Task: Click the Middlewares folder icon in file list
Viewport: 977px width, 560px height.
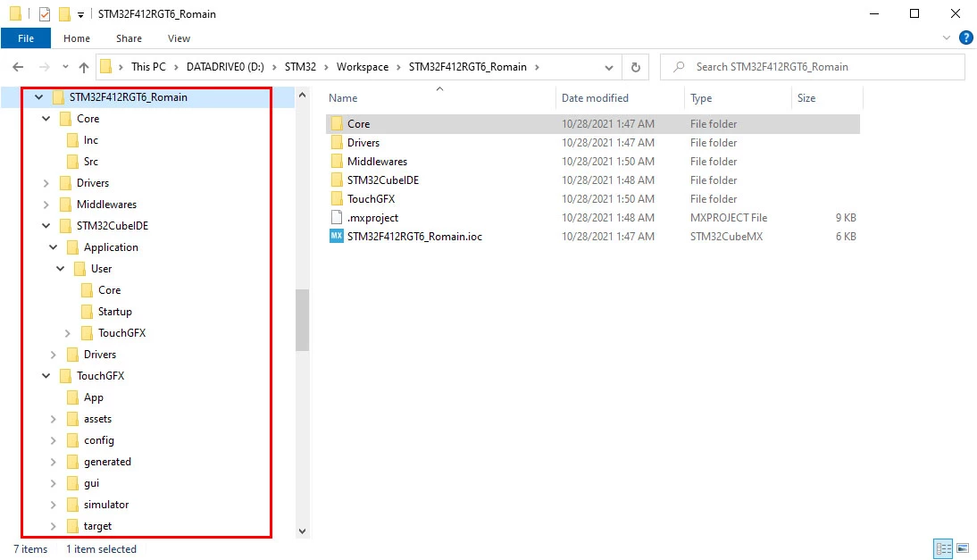Action: 337,161
